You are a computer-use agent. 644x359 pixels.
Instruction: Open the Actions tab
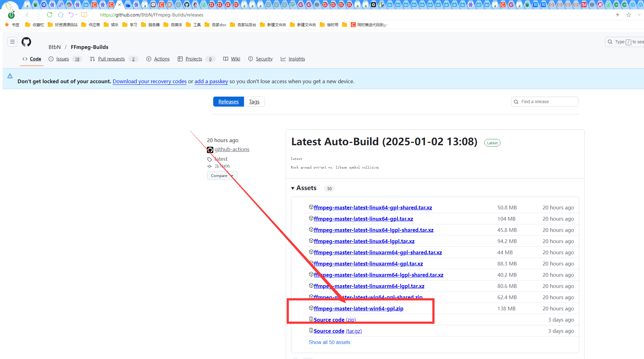[162, 59]
